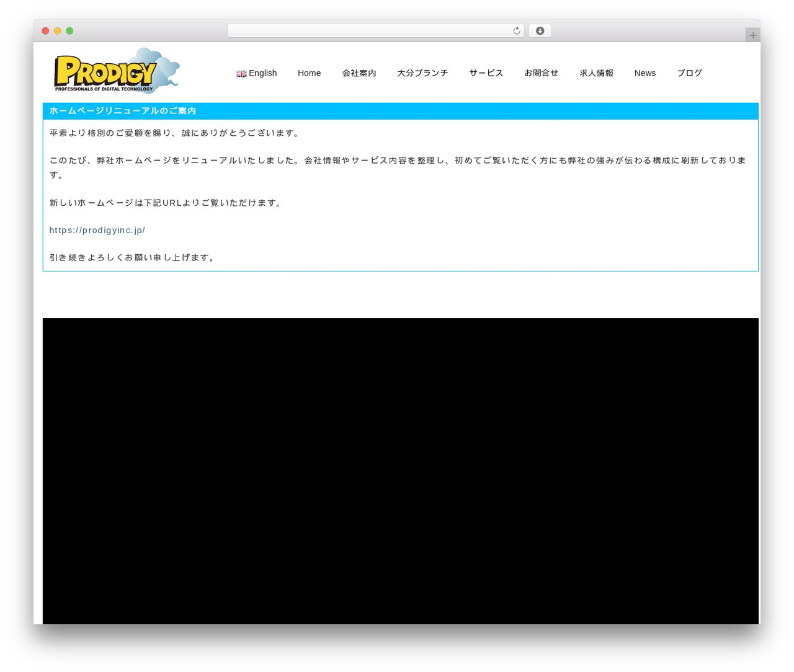The image size is (794, 672).
Task: Open the ブログ menu item
Action: (x=690, y=73)
